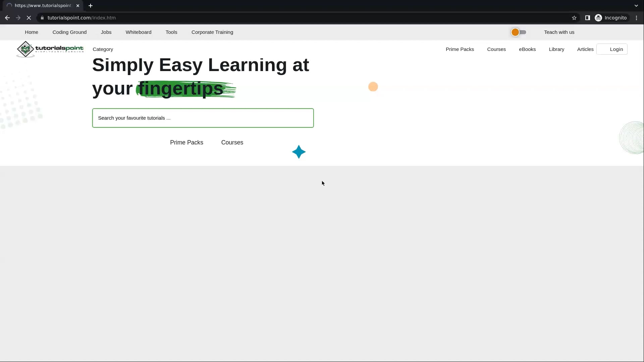
Task: Click the tutorialspoint logo
Action: pyautogui.click(x=50, y=49)
